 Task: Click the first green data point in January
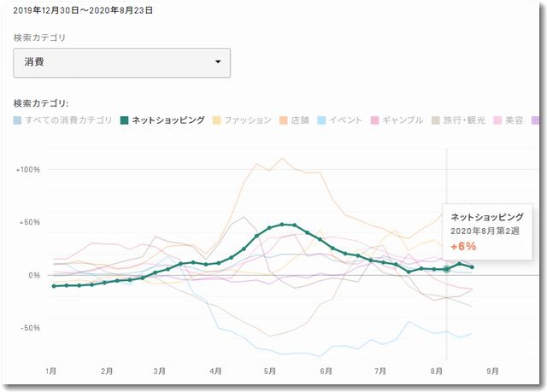54,286
